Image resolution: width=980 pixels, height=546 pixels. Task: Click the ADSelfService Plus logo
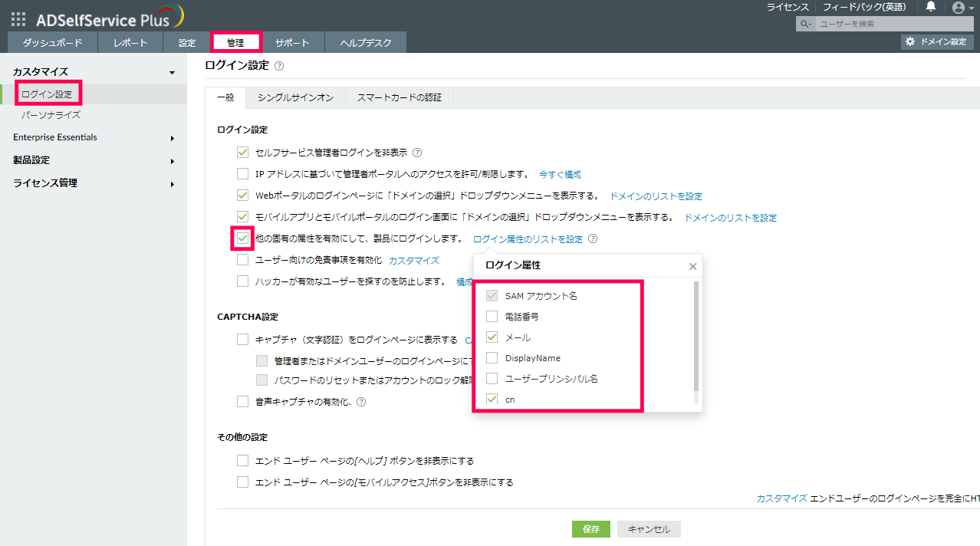110,17
